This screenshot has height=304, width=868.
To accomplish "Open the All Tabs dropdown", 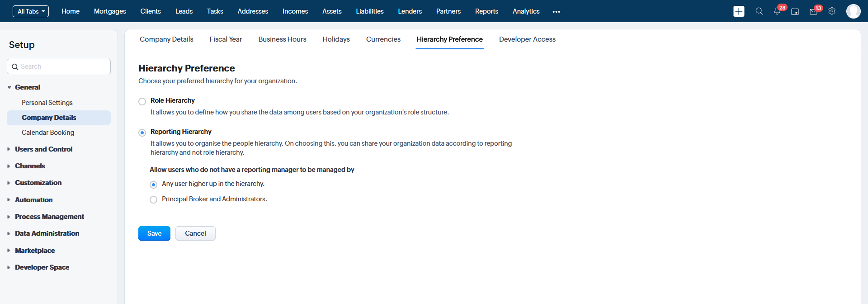I will pyautogui.click(x=31, y=11).
